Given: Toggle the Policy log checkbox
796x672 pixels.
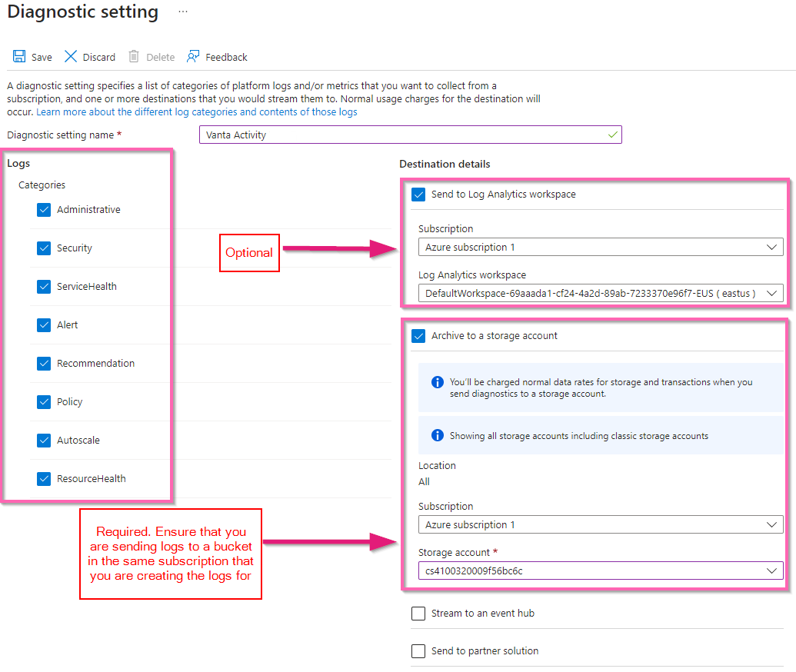Looking at the screenshot, I should click(x=44, y=402).
